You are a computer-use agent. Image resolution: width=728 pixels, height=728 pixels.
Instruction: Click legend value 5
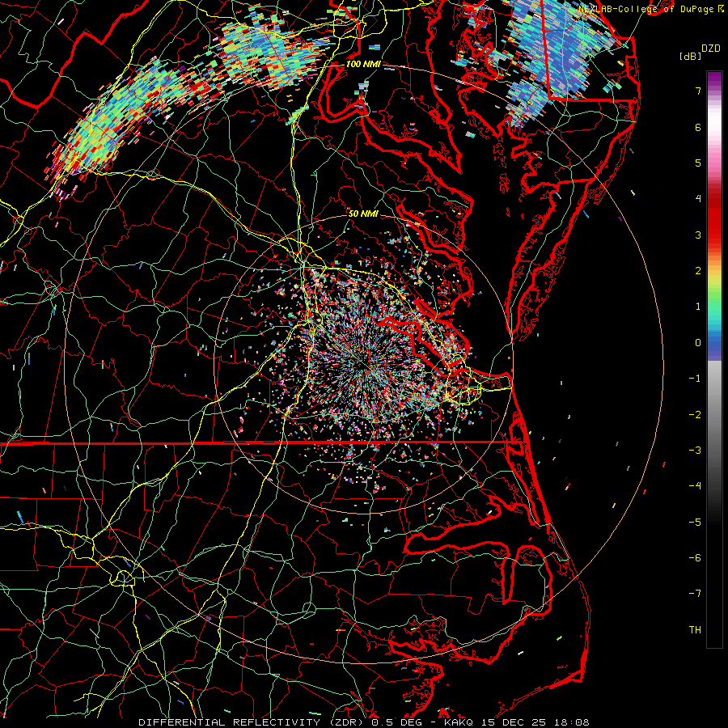(x=698, y=163)
